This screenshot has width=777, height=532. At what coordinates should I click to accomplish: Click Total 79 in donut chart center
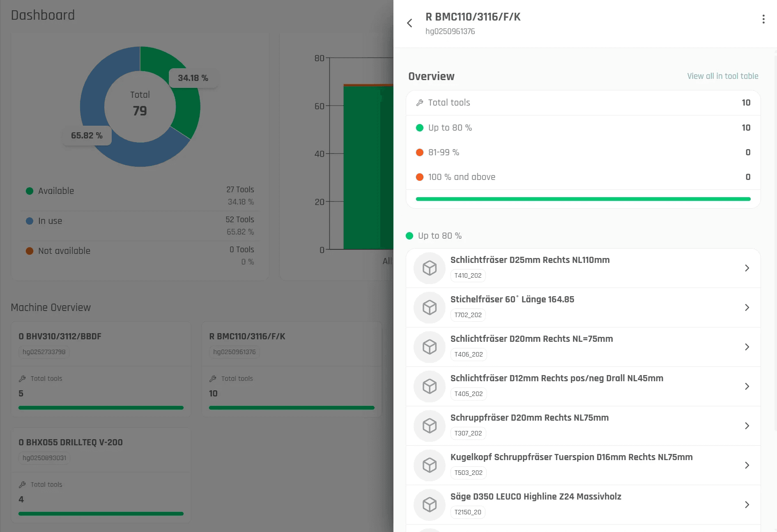coord(140,104)
